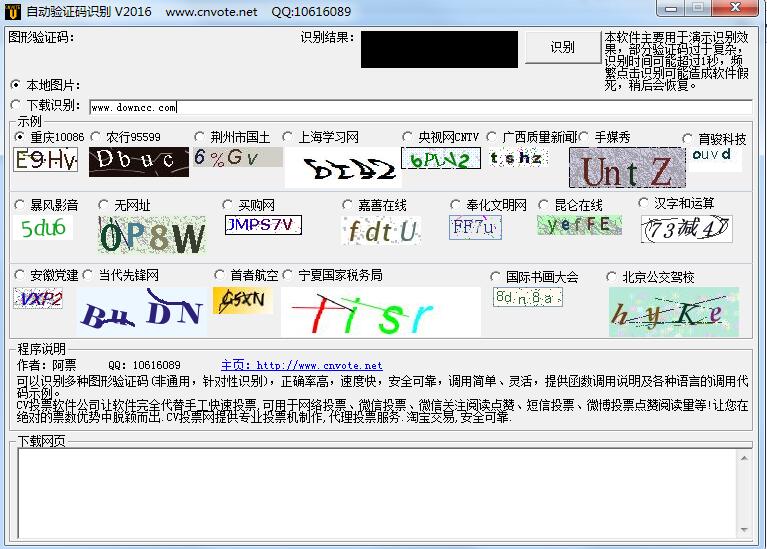767x549 pixels.
Task: Click the Unt Z captcha sample image
Action: [x=628, y=167]
